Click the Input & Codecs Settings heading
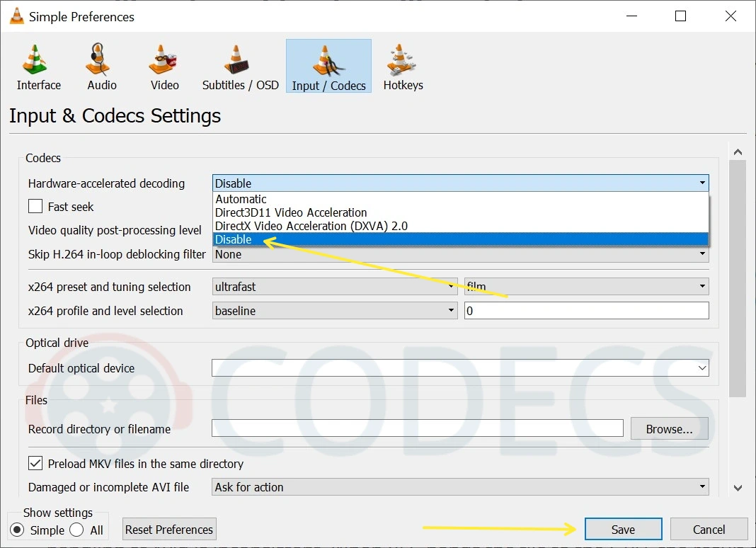The width and height of the screenshot is (756, 548). pos(115,116)
